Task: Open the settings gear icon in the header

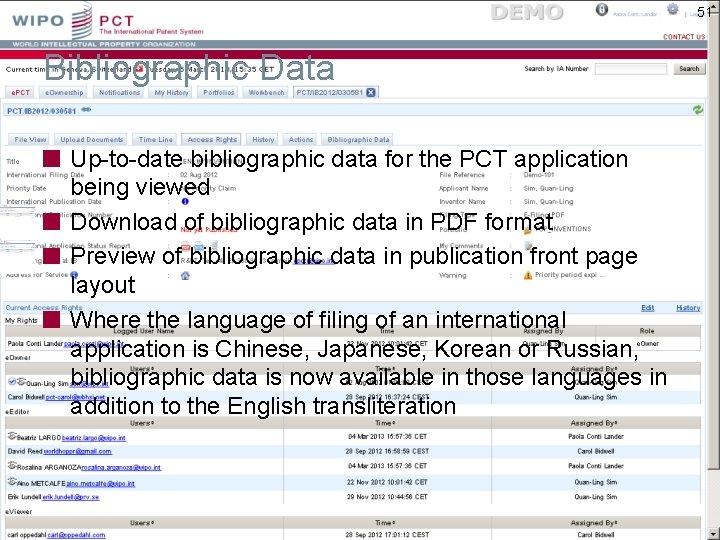Action: coord(673,9)
